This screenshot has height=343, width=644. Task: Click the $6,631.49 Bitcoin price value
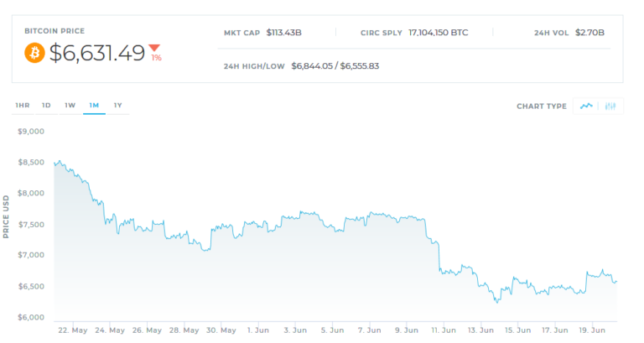pos(97,53)
